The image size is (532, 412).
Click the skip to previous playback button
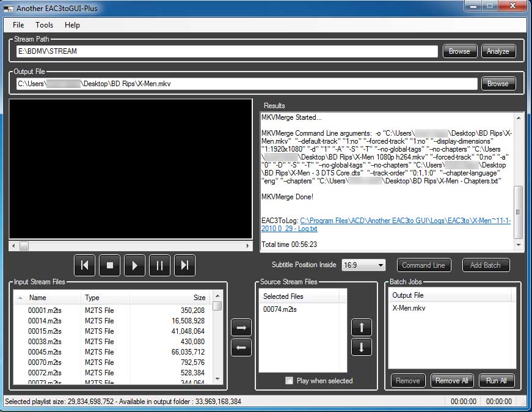pyautogui.click(x=84, y=265)
